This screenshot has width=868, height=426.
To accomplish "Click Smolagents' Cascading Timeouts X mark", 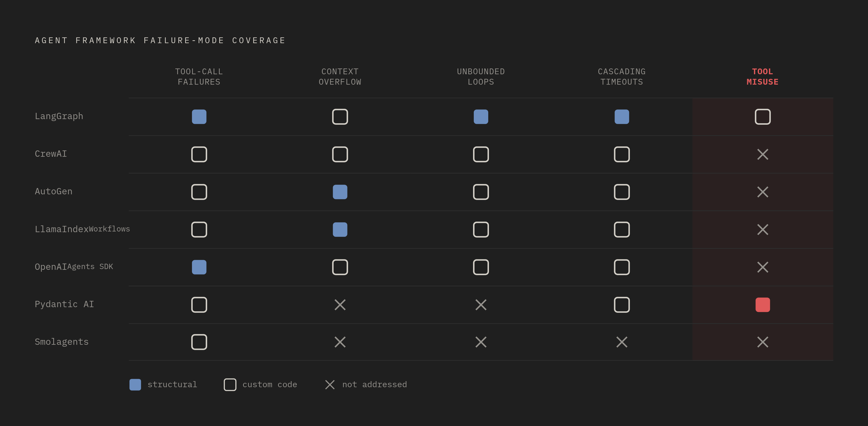I will 622,342.
